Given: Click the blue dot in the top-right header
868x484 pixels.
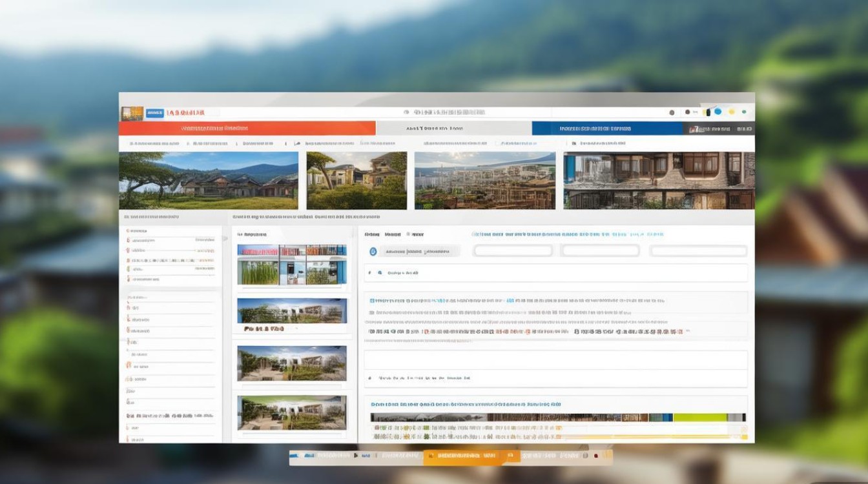Looking at the screenshot, I should [718, 112].
